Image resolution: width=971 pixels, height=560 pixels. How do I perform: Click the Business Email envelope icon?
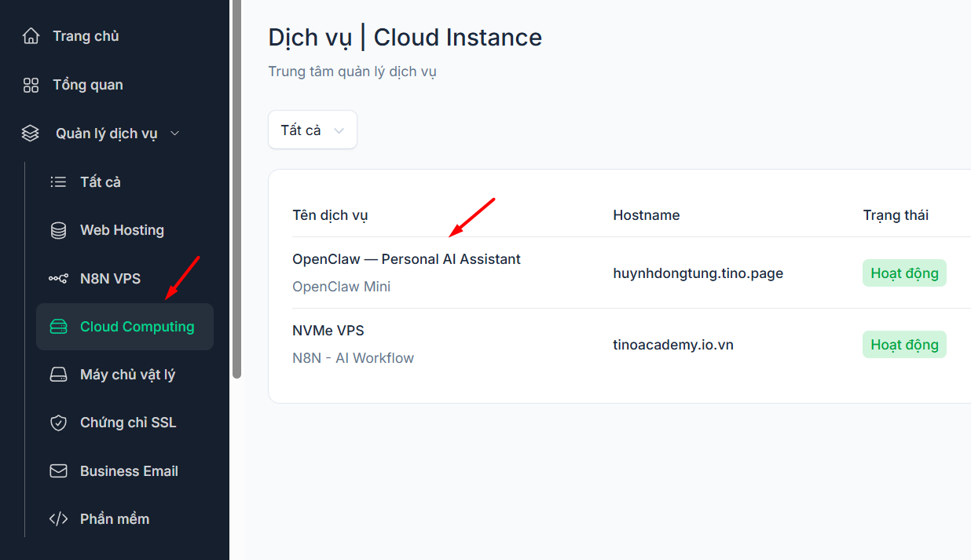point(58,471)
